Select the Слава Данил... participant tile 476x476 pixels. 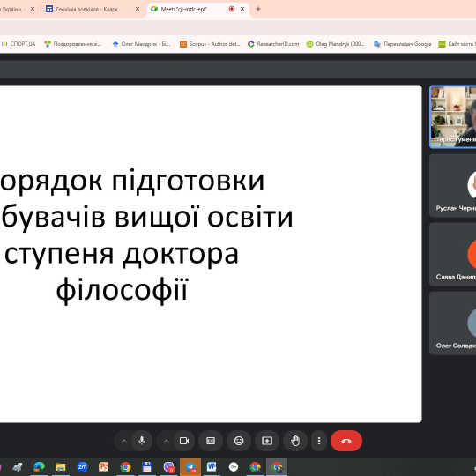pos(453,255)
